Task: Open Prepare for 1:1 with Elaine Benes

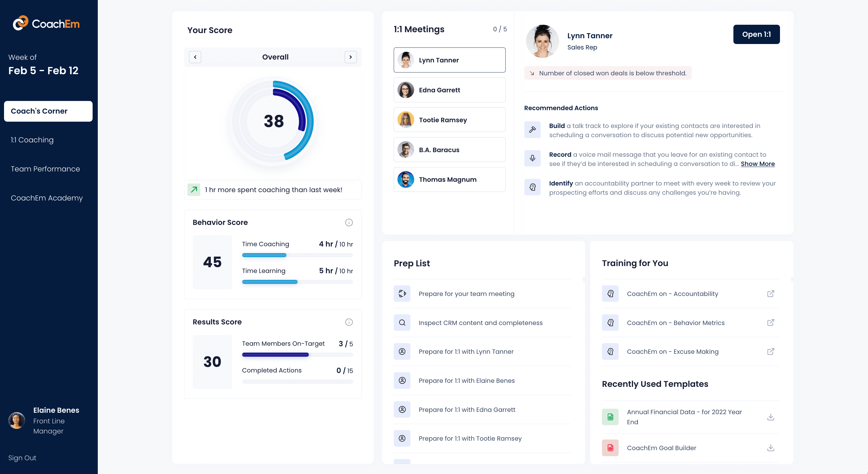Action: [x=482, y=380]
